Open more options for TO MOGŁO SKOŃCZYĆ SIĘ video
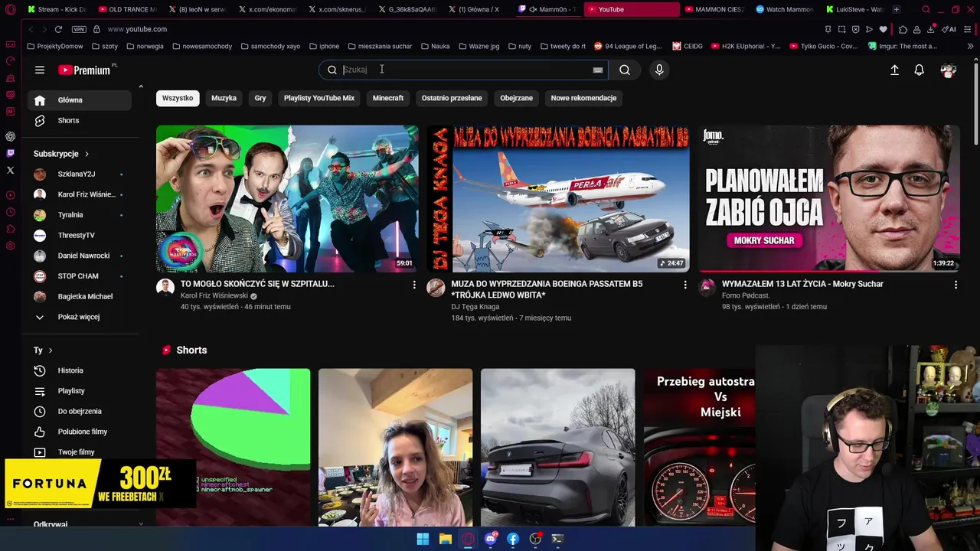980x551 pixels. pos(414,285)
